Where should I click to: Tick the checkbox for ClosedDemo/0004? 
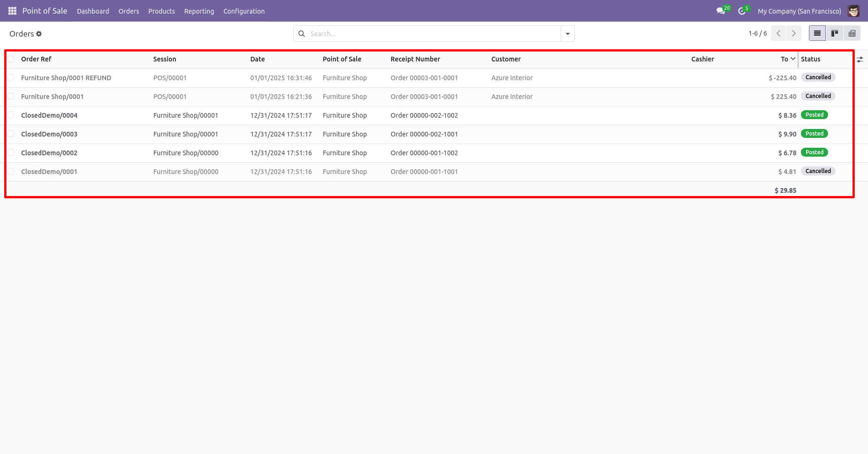click(x=11, y=115)
